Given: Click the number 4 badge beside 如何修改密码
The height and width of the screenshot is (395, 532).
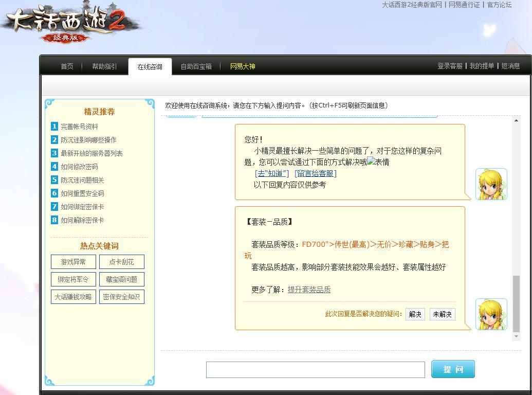Looking at the screenshot, I should tap(54, 166).
